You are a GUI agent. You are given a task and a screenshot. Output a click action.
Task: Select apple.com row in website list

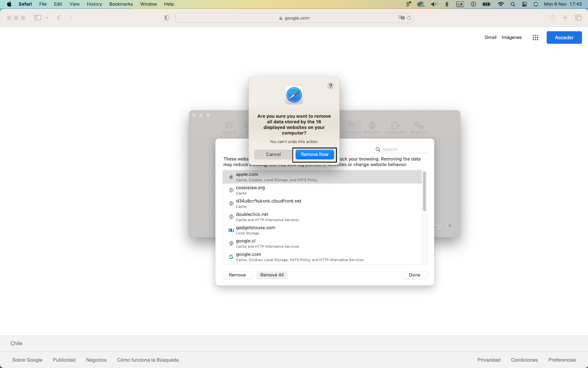322,177
